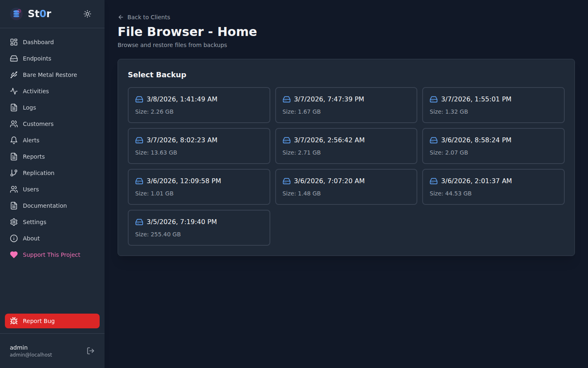
Task: Click the logout arrow next to admin
Action: point(90,350)
